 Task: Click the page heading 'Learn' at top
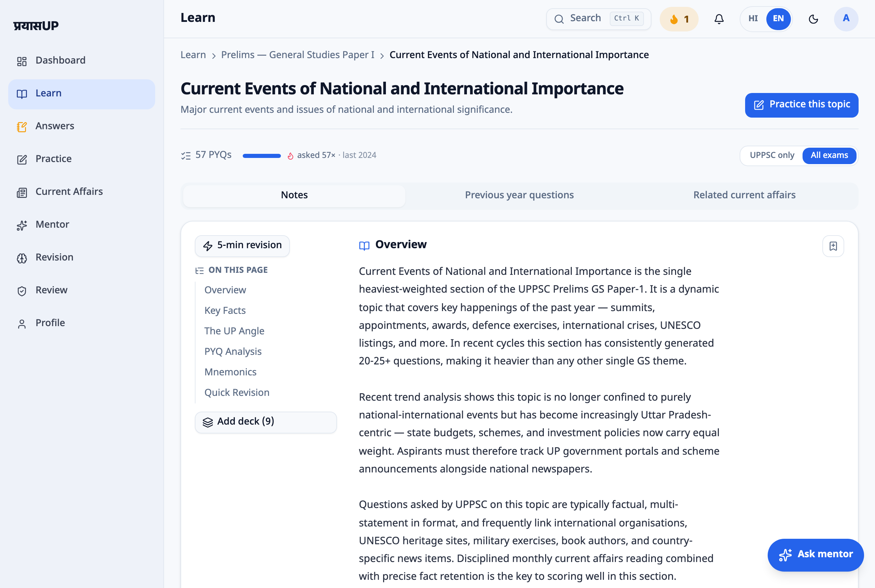[198, 18]
